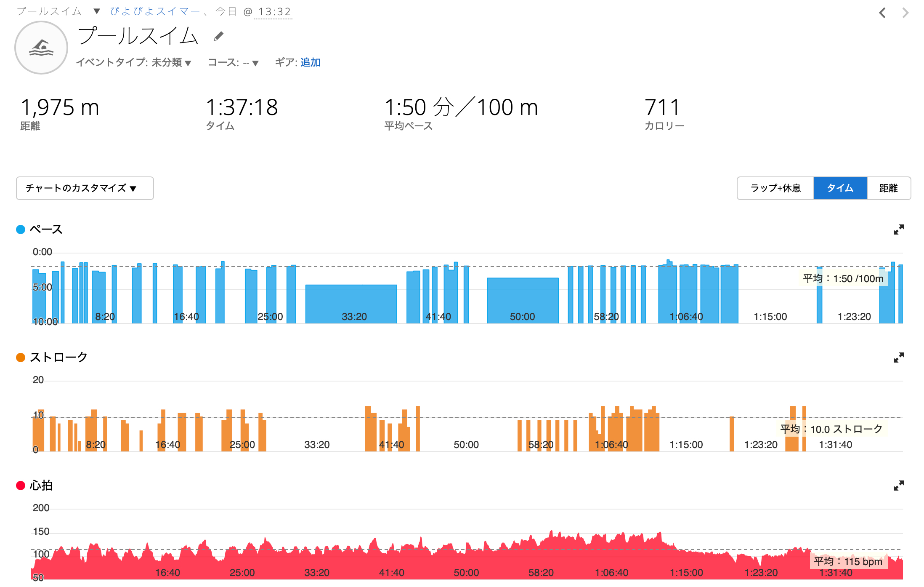
Task: Click the 13:32 activity time
Action: (x=274, y=12)
